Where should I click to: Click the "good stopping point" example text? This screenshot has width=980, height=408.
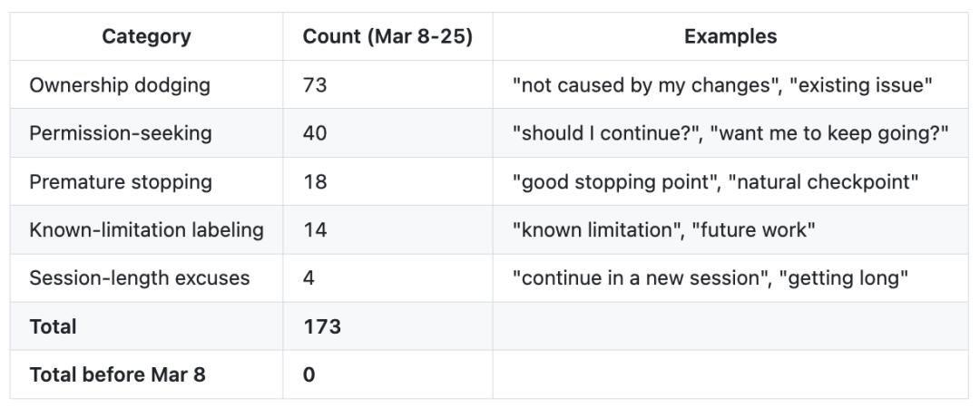(612, 181)
